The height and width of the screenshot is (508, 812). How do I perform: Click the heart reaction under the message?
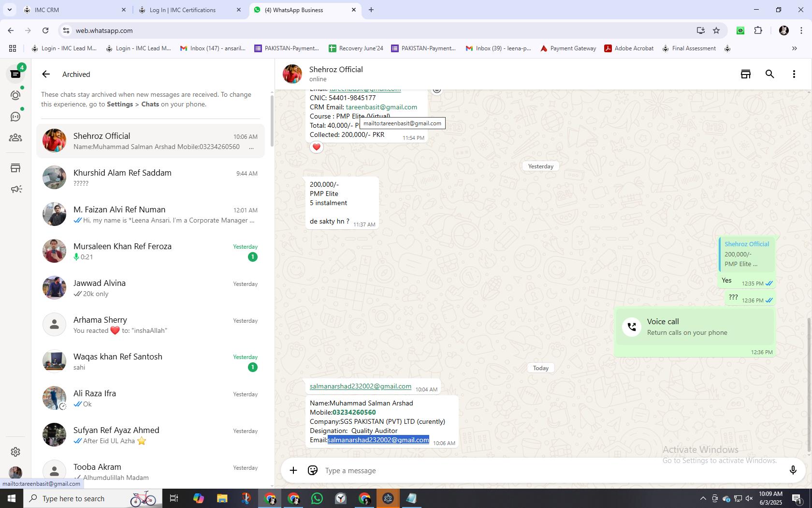(x=317, y=147)
